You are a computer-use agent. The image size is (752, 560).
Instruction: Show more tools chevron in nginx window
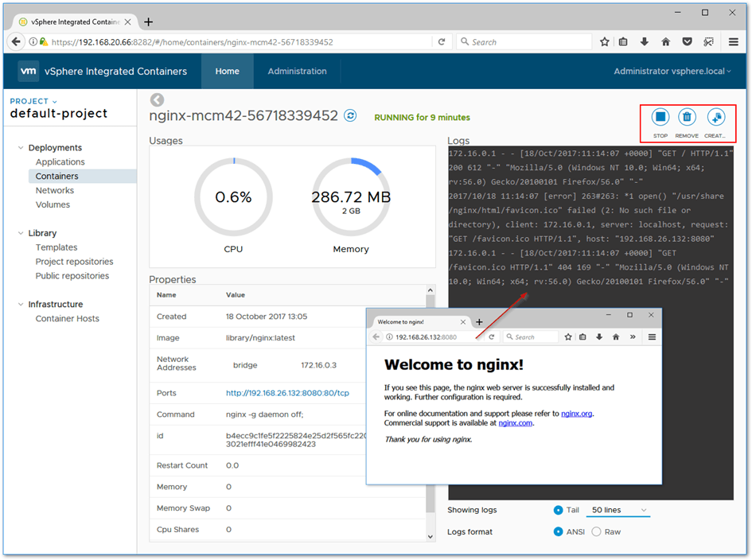coord(633,336)
